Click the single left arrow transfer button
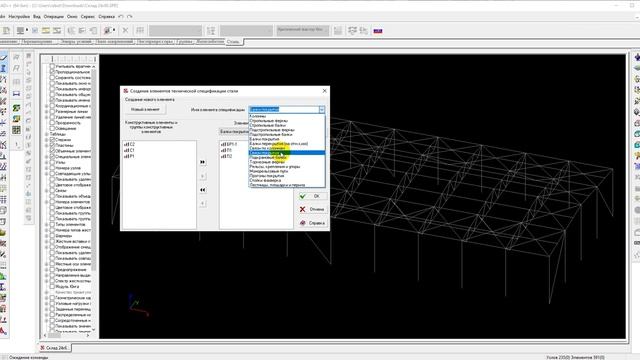Viewport: 640px width, 360px height. 203,203
